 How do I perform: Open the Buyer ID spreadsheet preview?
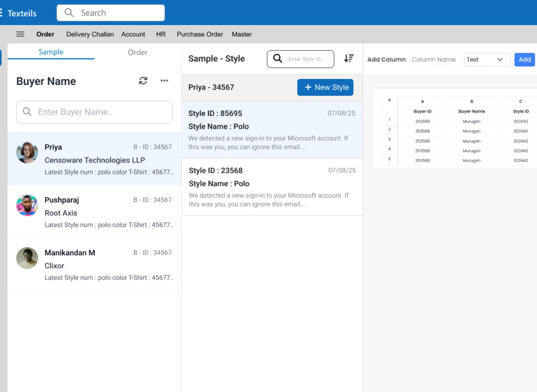[422, 111]
